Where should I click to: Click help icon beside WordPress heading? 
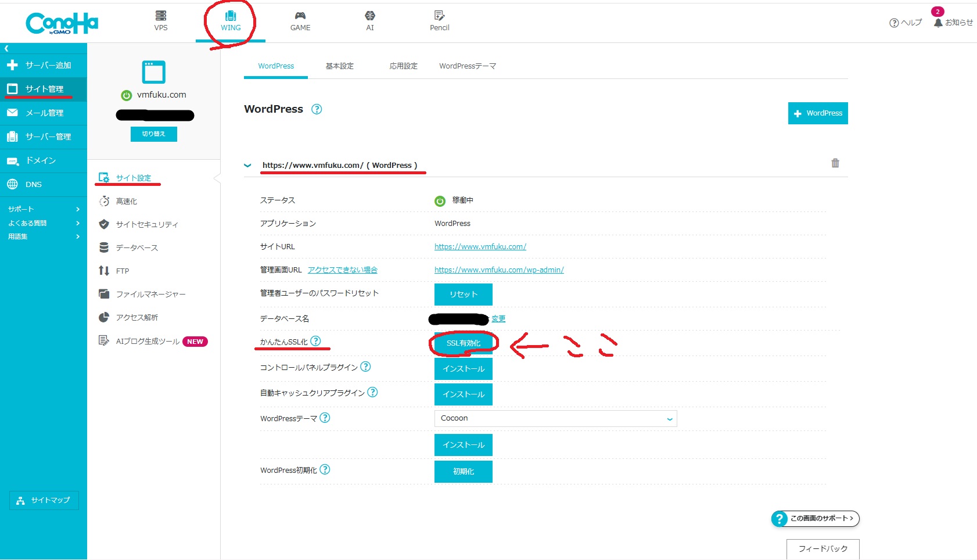(317, 109)
